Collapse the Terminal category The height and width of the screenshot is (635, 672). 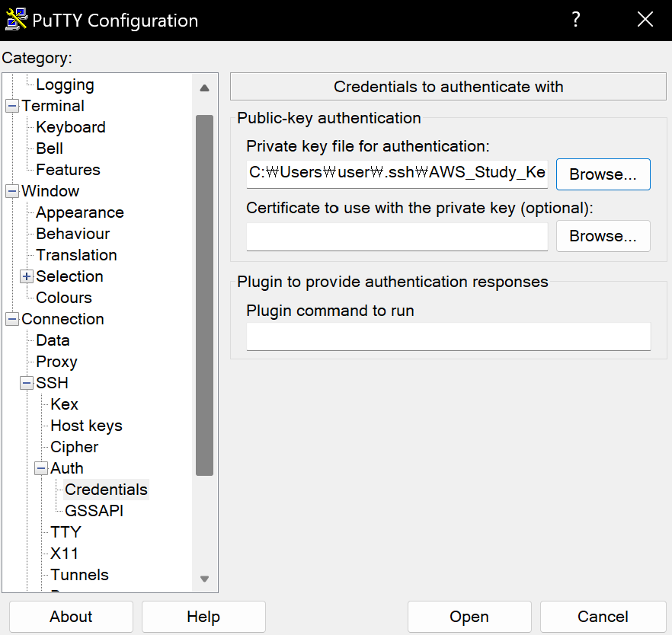(12, 106)
